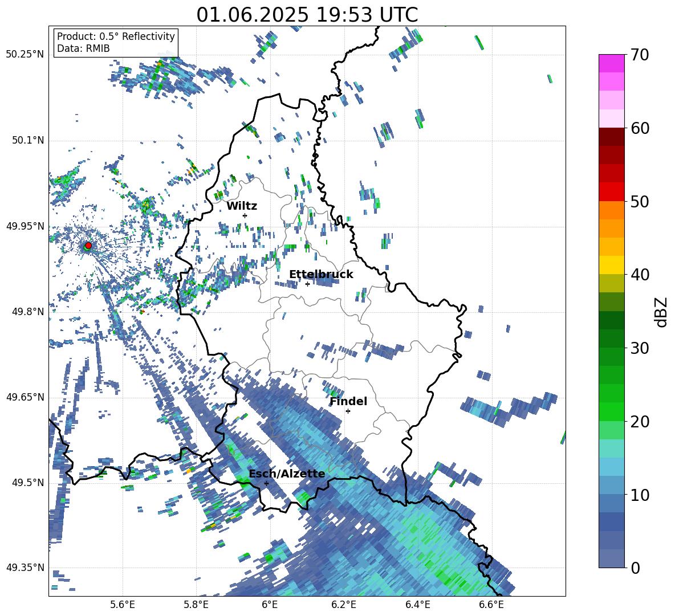Click the Wiltz city label
This screenshot has height=616, width=675.
coord(242,206)
